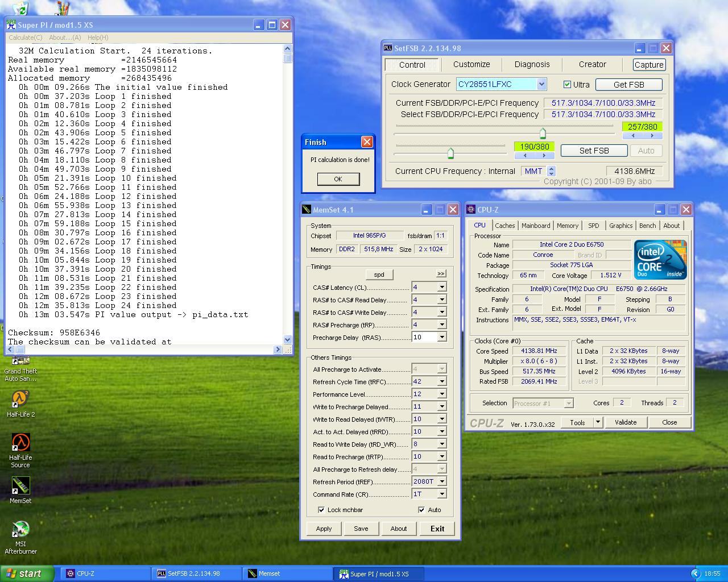Open RAS# to CAS# Write Delay dropdown
This screenshot has height=582, width=728.
[441, 313]
